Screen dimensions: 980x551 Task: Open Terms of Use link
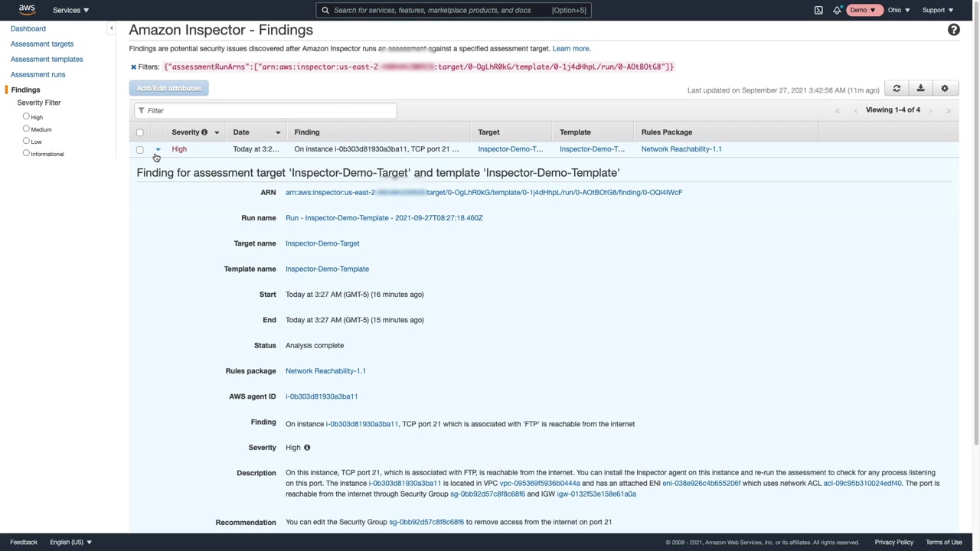[x=944, y=543]
